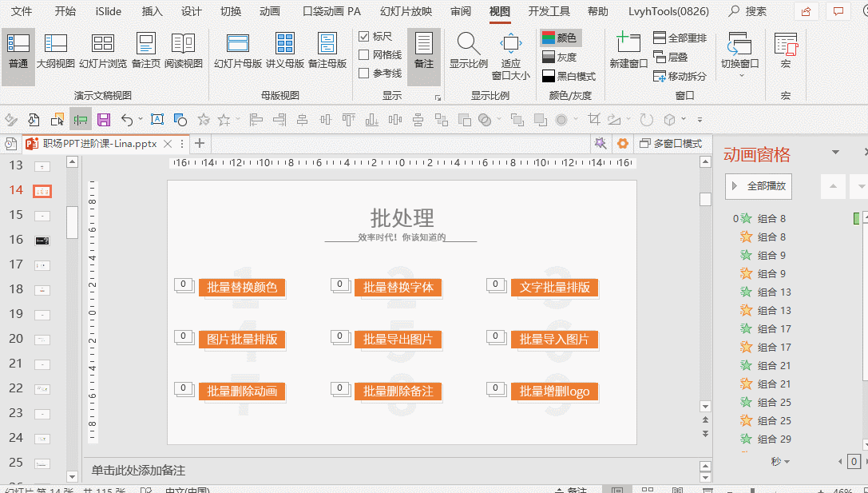Click the 搜索 search box
This screenshot has height=493, width=868.
pyautogui.click(x=748, y=12)
